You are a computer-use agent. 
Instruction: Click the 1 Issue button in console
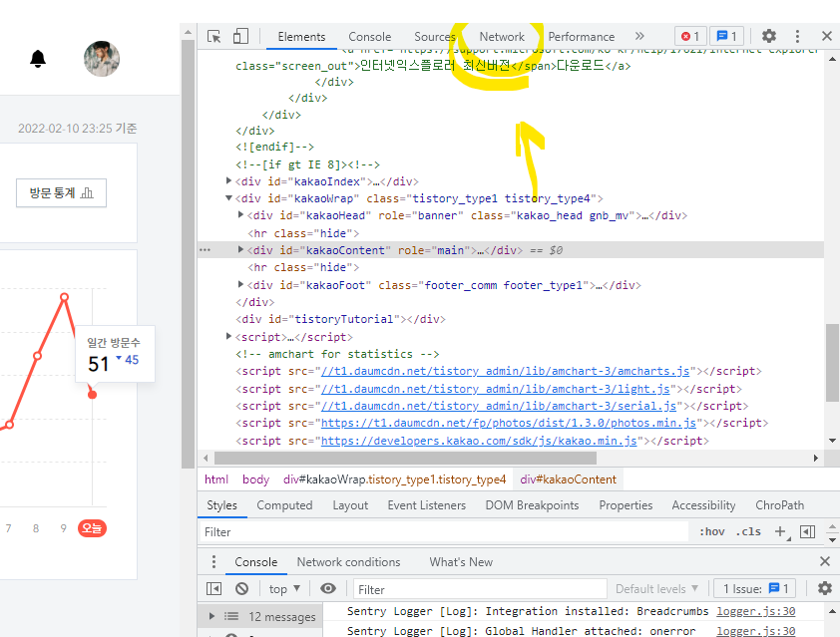tap(755, 589)
